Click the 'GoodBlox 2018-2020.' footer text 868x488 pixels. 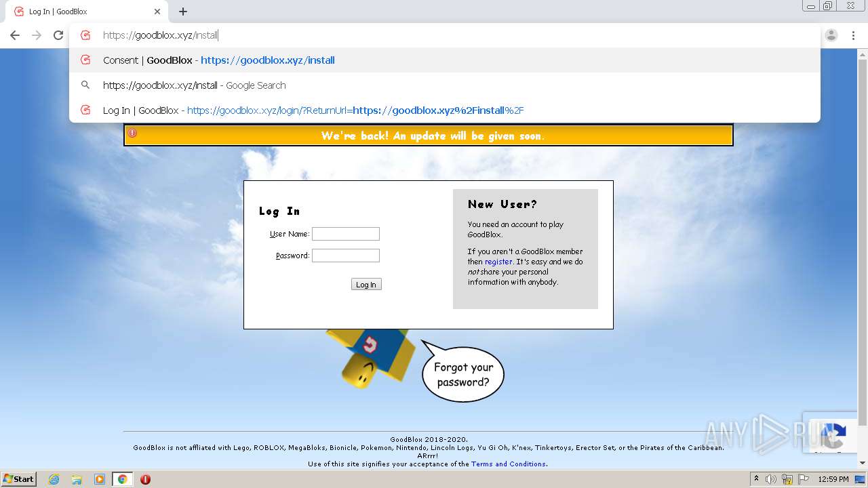[x=429, y=440]
